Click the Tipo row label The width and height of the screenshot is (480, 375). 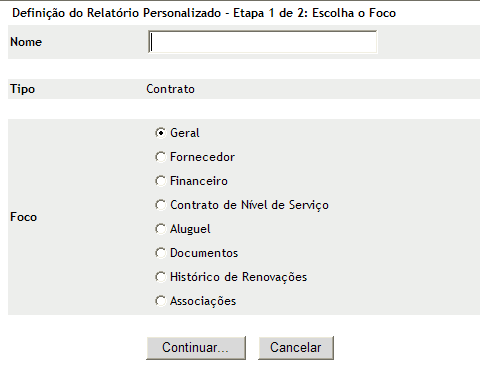click(x=22, y=89)
